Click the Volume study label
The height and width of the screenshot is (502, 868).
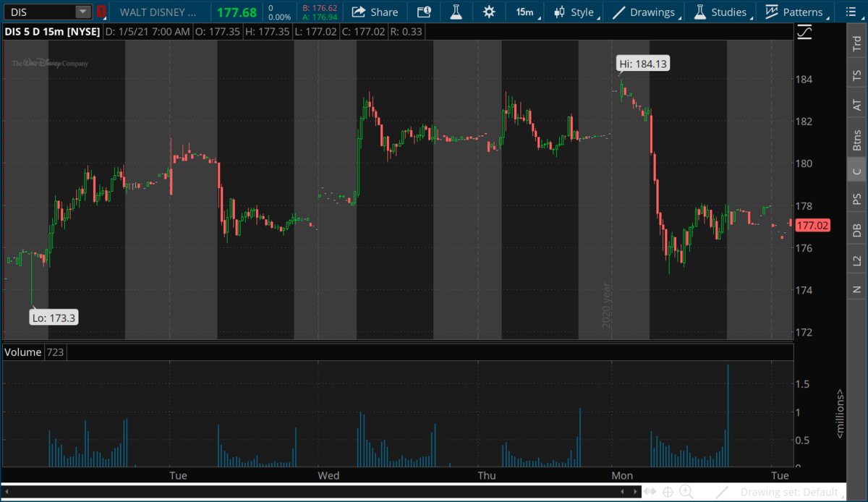22,352
